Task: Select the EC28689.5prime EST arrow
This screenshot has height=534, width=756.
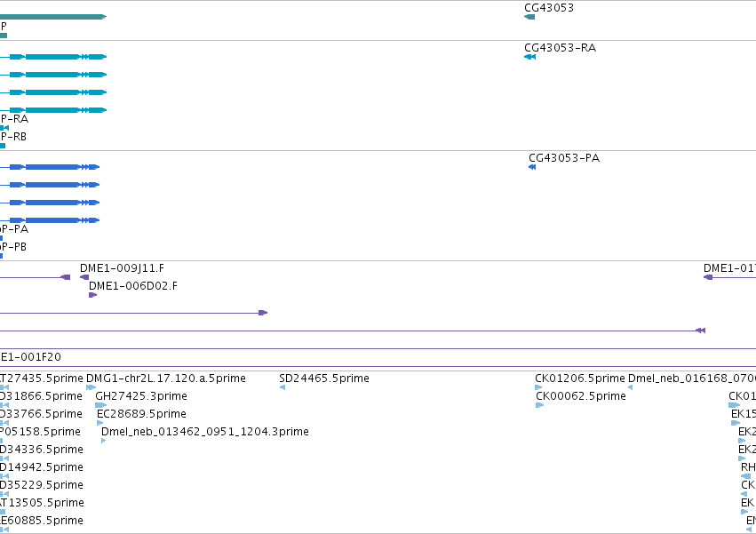Action: click(x=99, y=423)
